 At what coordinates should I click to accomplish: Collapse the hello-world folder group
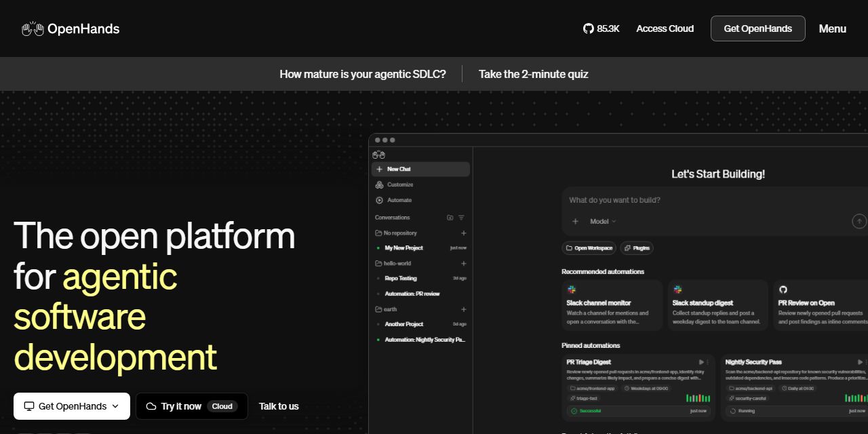tap(393, 263)
